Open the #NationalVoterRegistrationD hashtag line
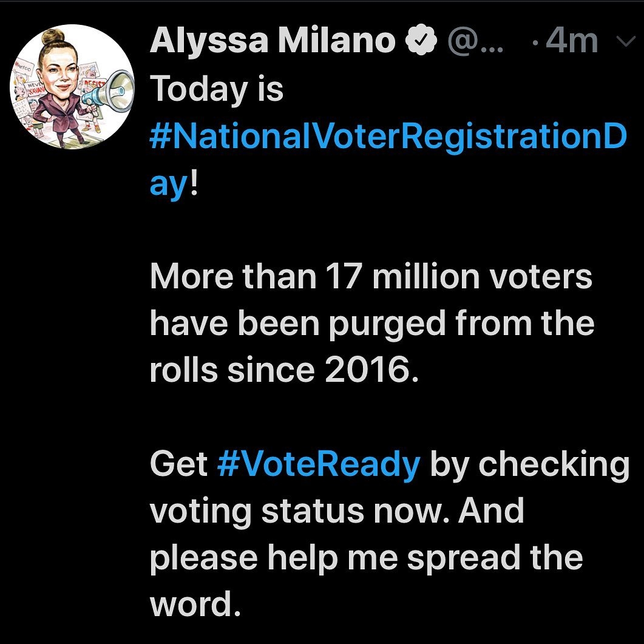Viewport: 644px width, 644px height. coord(388,137)
